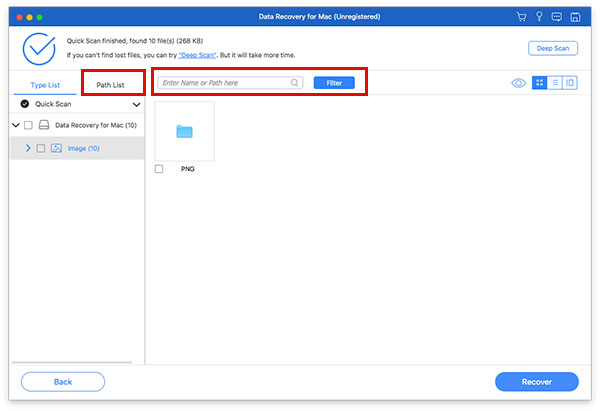This screenshot has height=411, width=600.
Task: Click the drive icon beside Data Recovery for Mac
Action: pos(44,125)
